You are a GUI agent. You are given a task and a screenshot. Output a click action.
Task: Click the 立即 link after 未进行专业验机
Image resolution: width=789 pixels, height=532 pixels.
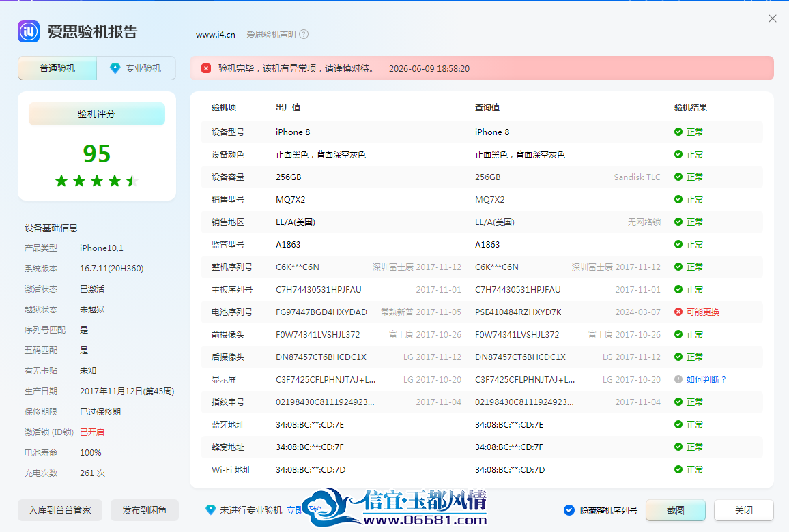294,510
